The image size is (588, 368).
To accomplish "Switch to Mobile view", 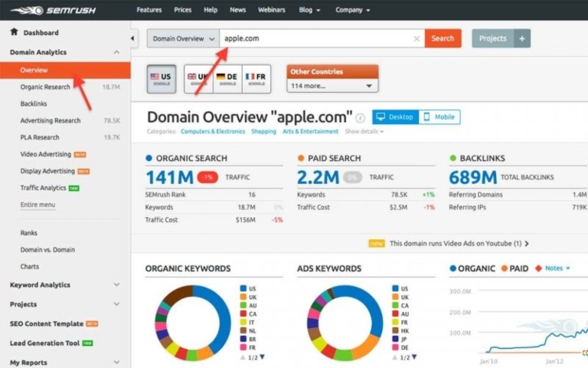I will click(439, 117).
